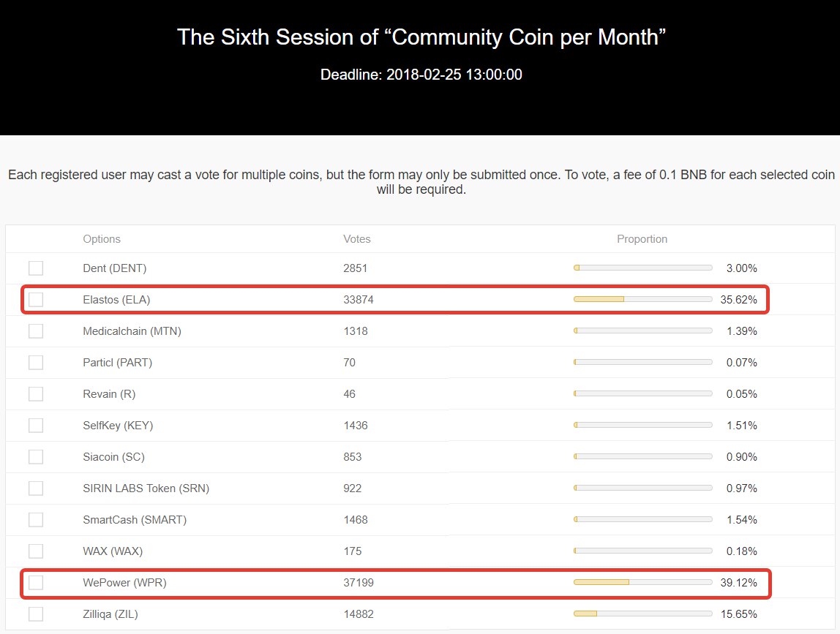Click the Elastos 35.62% proportion bar
Image resolution: width=840 pixels, height=634 pixels.
(642, 299)
